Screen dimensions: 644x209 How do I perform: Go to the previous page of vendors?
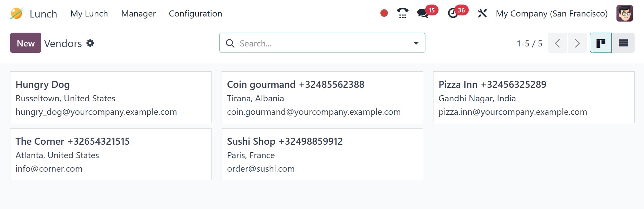click(557, 43)
